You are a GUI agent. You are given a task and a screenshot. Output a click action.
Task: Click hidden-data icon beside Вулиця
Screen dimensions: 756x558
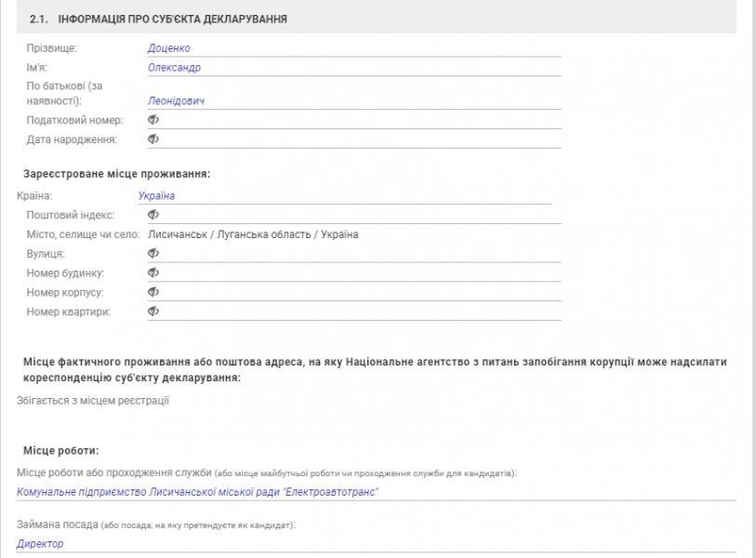153,253
